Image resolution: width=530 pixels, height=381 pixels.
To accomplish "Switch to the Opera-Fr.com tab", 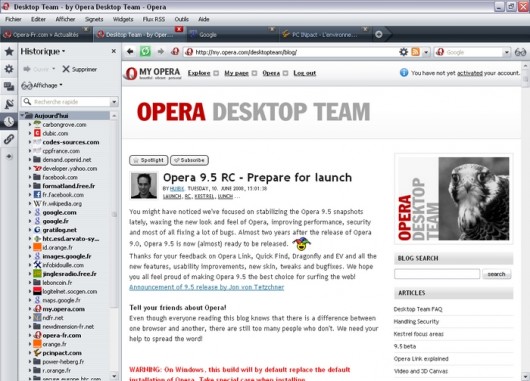I will coord(46,34).
